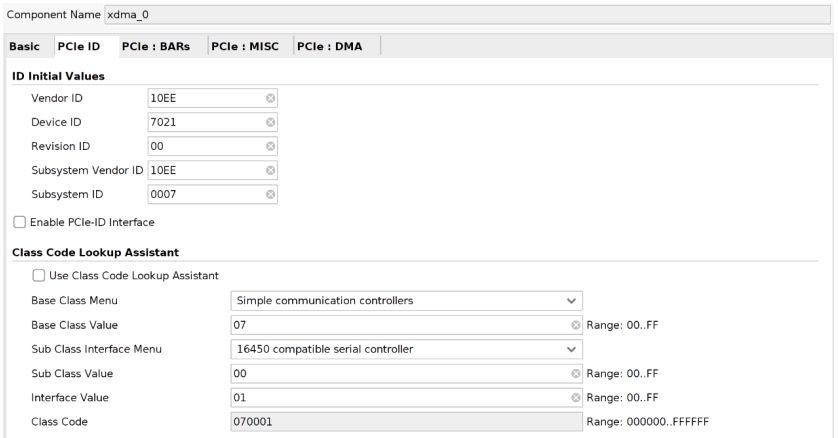
Task: Click the 'Vendor ID' label
Action: pos(57,98)
